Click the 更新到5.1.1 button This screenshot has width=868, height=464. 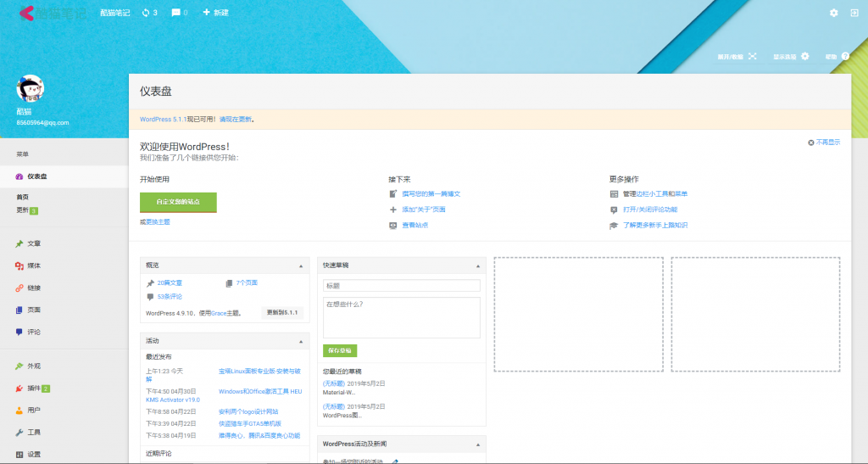pos(282,313)
